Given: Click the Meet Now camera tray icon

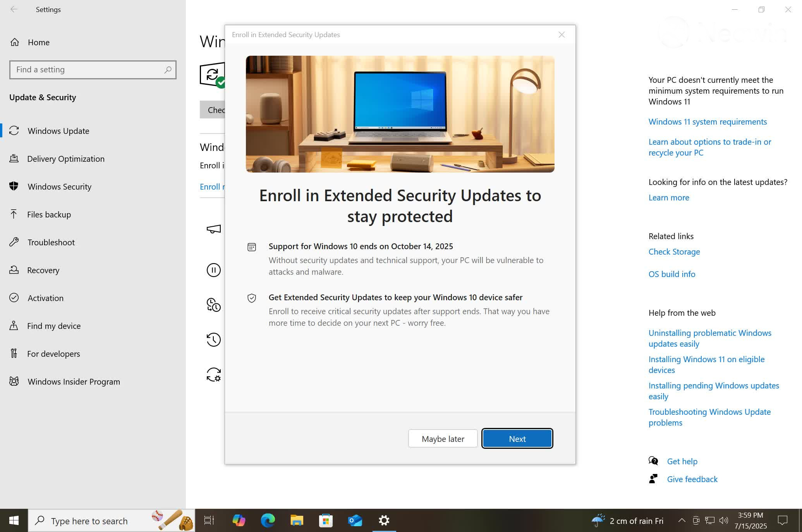Looking at the screenshot, I should [696, 520].
